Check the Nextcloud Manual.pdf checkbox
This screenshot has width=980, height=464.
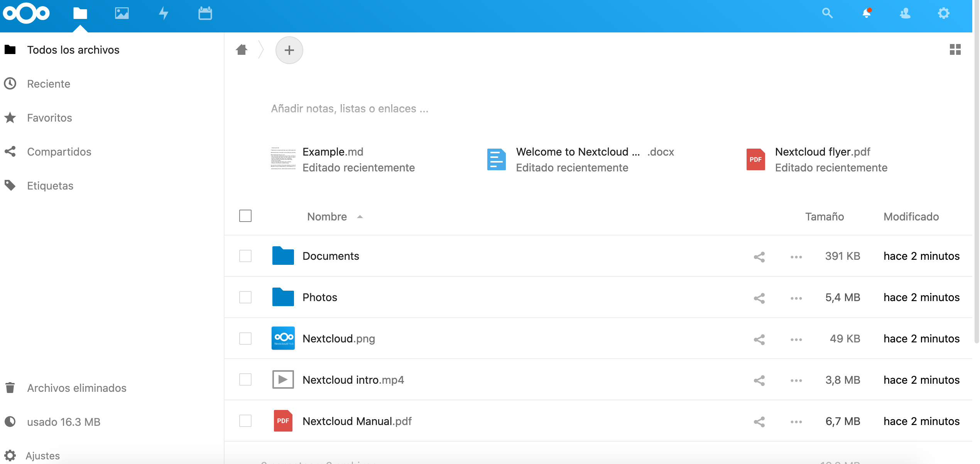245,421
